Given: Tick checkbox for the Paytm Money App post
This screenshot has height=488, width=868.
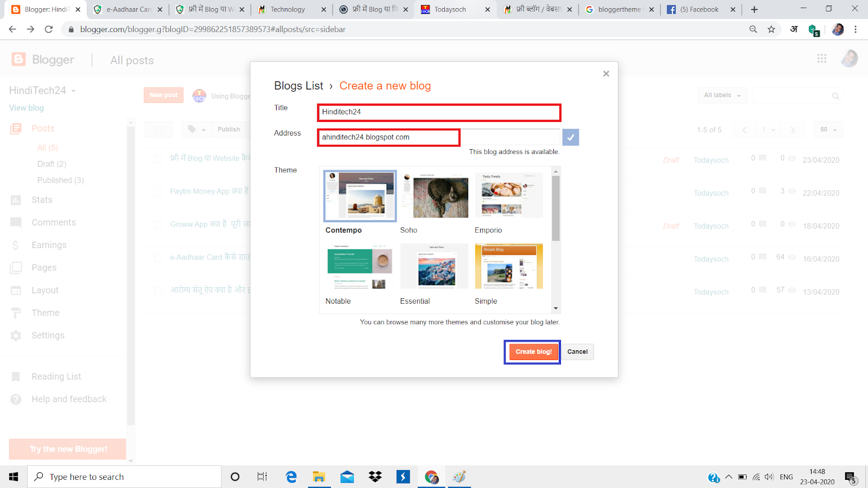Looking at the screenshot, I should coord(158,192).
